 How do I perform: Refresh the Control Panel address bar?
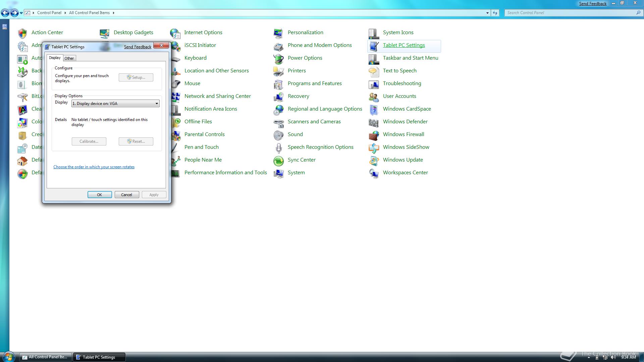coord(495,13)
